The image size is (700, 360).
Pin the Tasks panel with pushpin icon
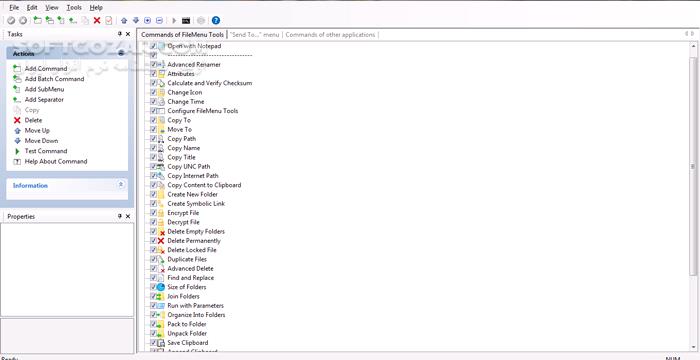[x=120, y=34]
